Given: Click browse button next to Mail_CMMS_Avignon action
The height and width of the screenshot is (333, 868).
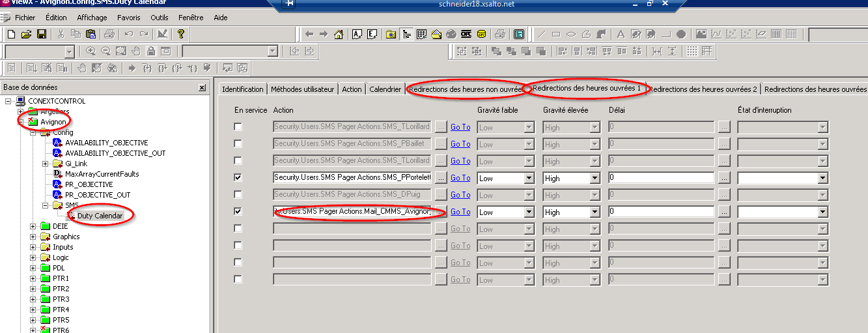Looking at the screenshot, I should pos(441,212).
